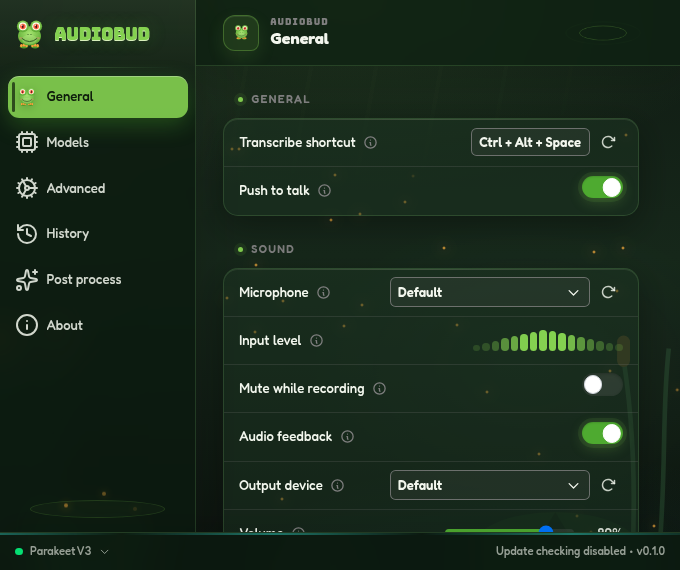This screenshot has height=570, width=680.
Task: Click the SOUND section heading
Action: click(x=272, y=249)
